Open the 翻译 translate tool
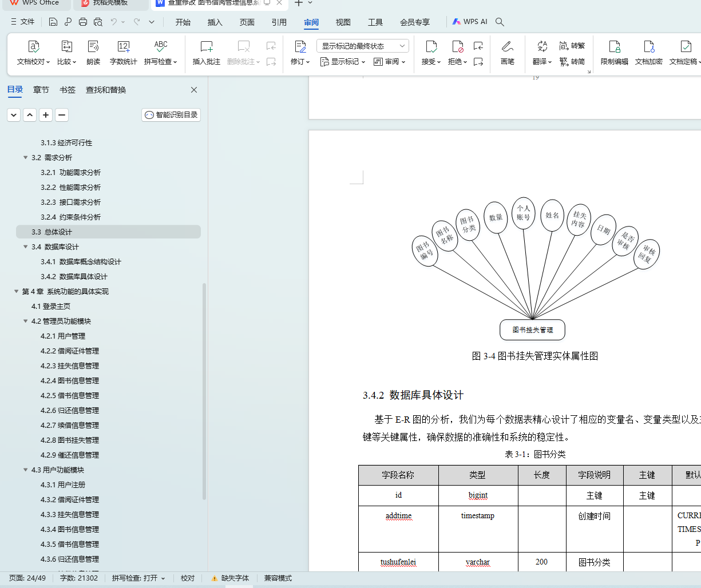 coord(542,53)
